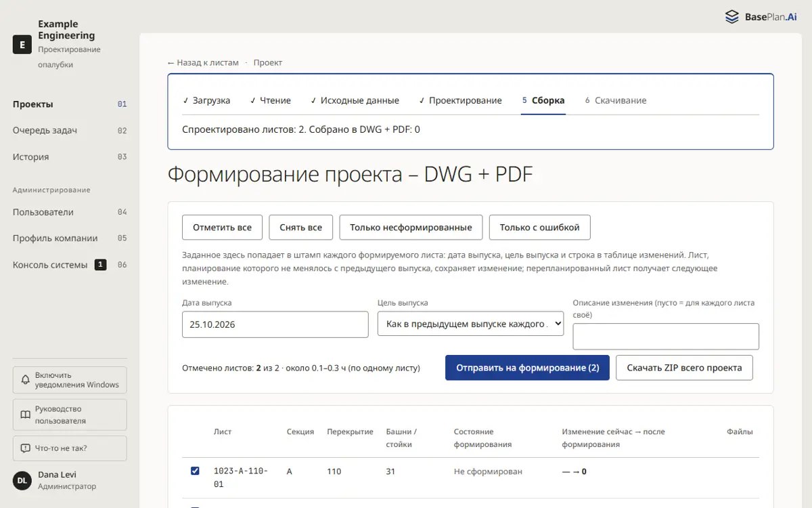Click the Отметить все button
Viewport: 812px width, 508px height.
pyautogui.click(x=222, y=228)
